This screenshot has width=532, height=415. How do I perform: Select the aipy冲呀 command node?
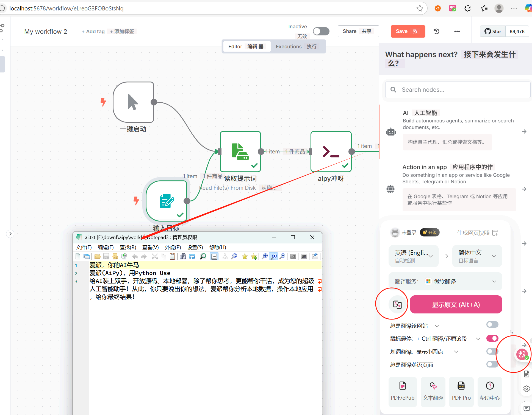coord(331,152)
